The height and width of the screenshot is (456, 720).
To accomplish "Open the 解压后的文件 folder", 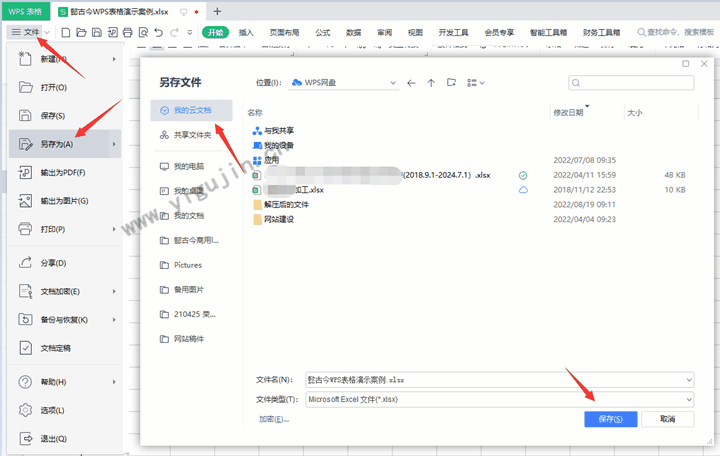I will [281, 204].
